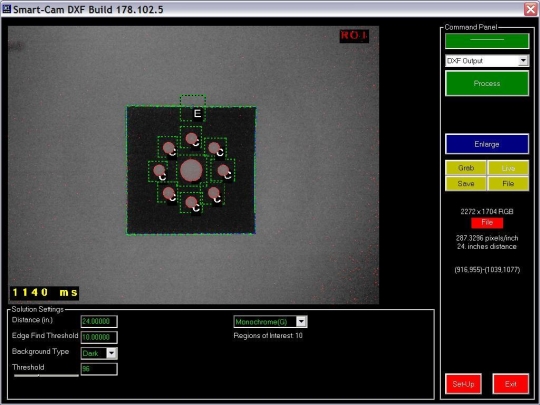
Task: Click the 1140 ms timing readout
Action: tap(45, 293)
